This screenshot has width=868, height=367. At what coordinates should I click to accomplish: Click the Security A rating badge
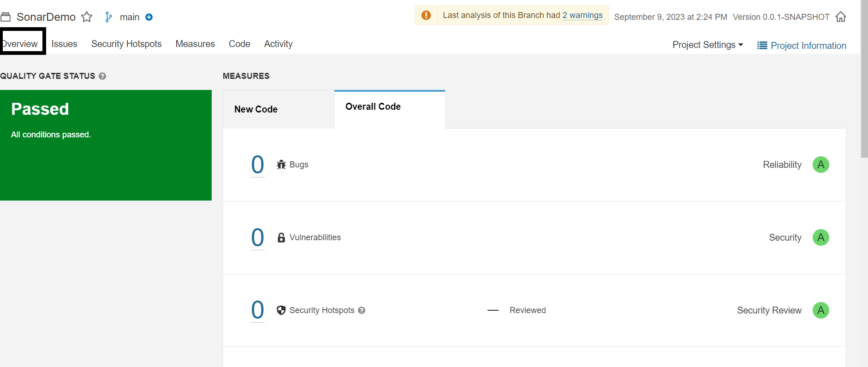pyautogui.click(x=821, y=237)
